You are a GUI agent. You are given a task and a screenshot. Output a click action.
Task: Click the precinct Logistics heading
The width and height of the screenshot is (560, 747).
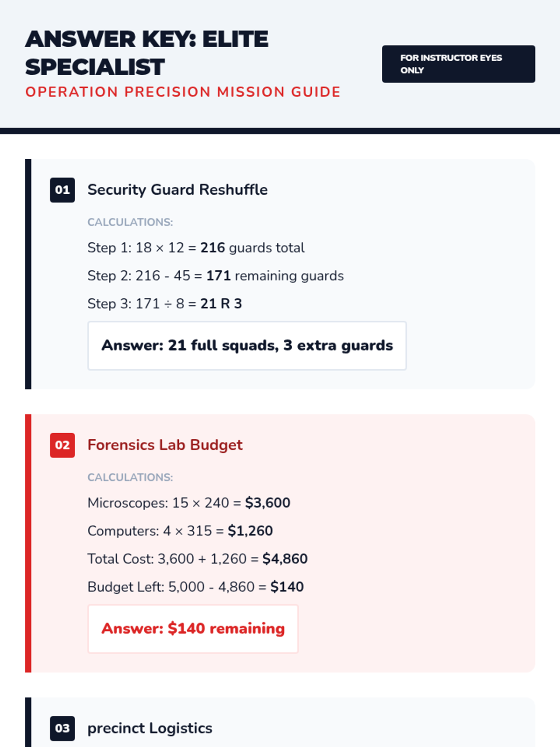tap(150, 728)
